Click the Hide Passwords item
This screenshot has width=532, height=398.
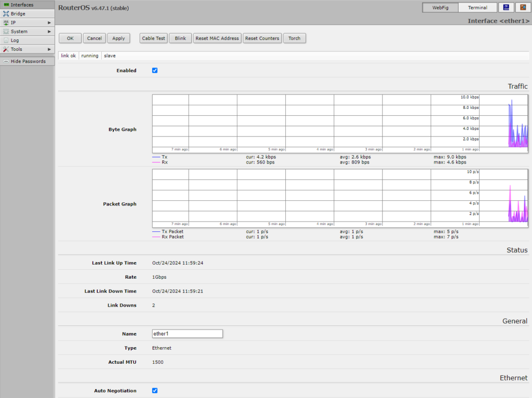[x=28, y=61]
